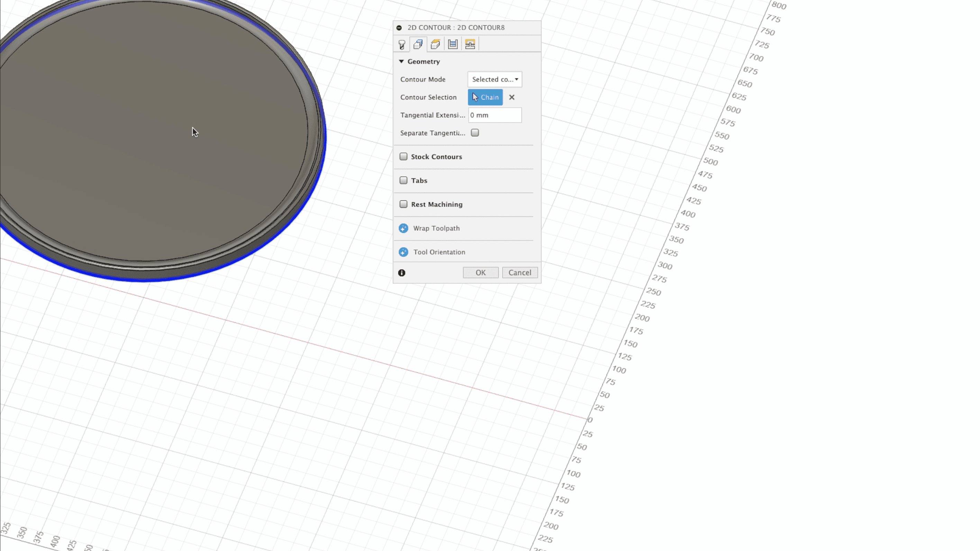
Task: Check Separate Tangential End Extension
Action: point(474,133)
